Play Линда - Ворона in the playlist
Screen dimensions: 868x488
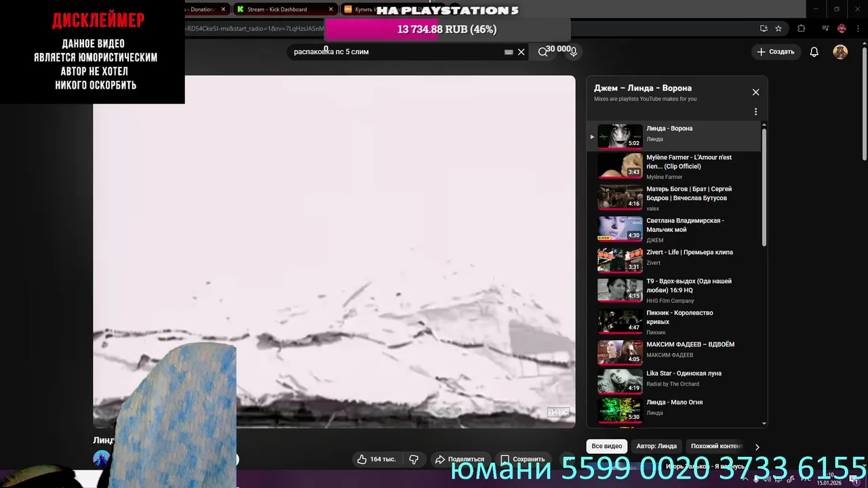tap(674, 136)
